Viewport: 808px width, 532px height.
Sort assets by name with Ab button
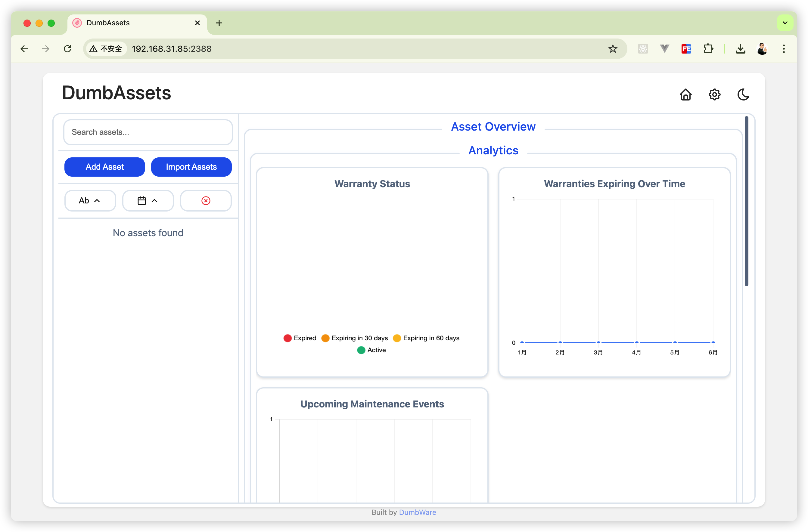(x=90, y=200)
